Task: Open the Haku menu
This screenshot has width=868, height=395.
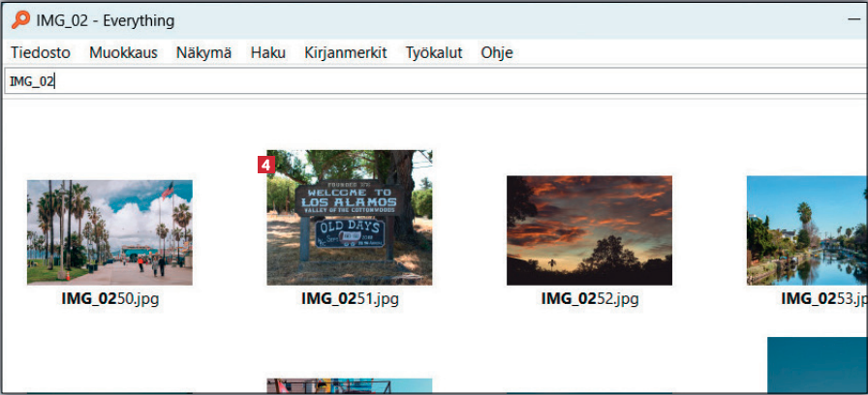Action: 267,53
